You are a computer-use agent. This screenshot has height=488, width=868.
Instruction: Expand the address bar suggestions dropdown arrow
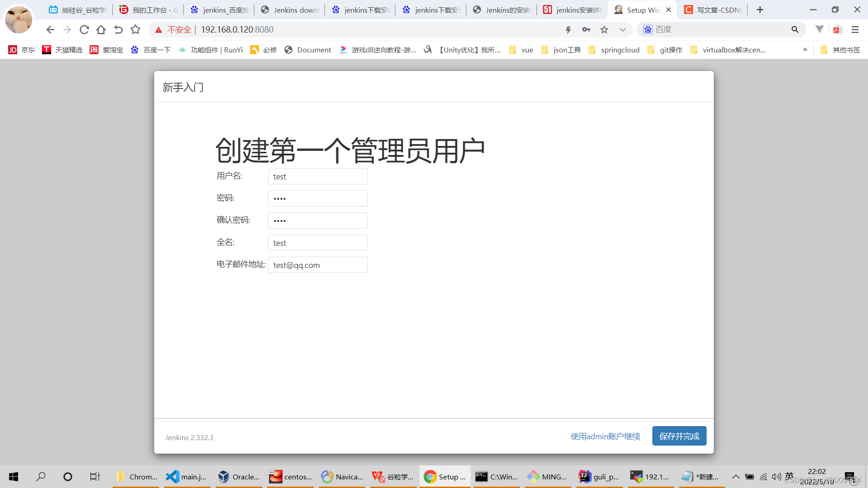coord(623,29)
